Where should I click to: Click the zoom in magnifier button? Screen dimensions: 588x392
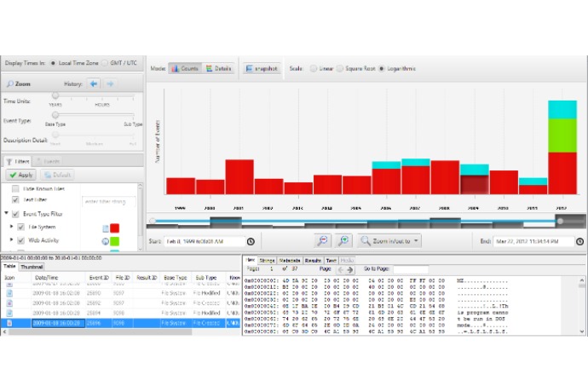tap(343, 241)
